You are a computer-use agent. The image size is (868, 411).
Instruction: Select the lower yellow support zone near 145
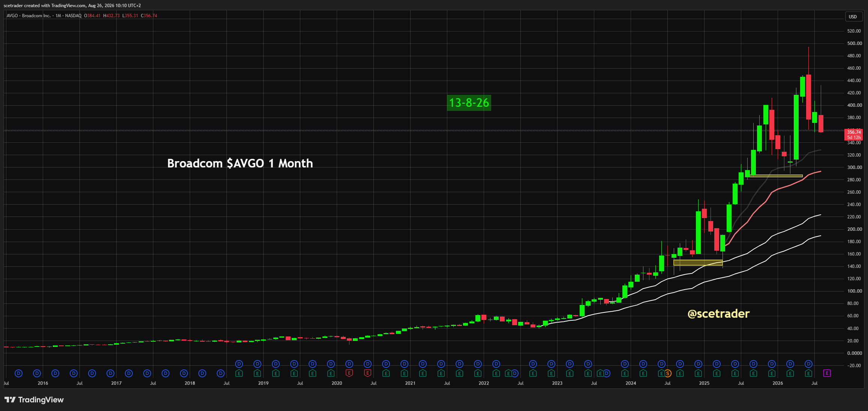tap(698, 263)
